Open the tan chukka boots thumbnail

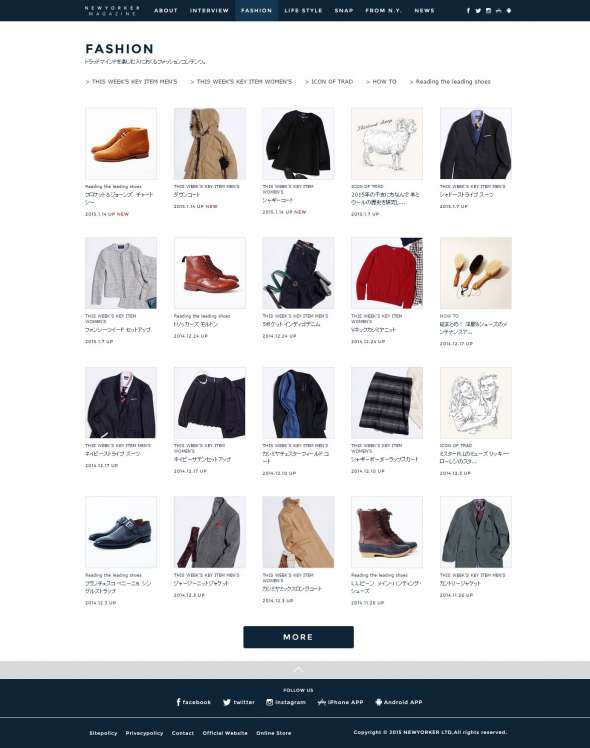click(121, 143)
